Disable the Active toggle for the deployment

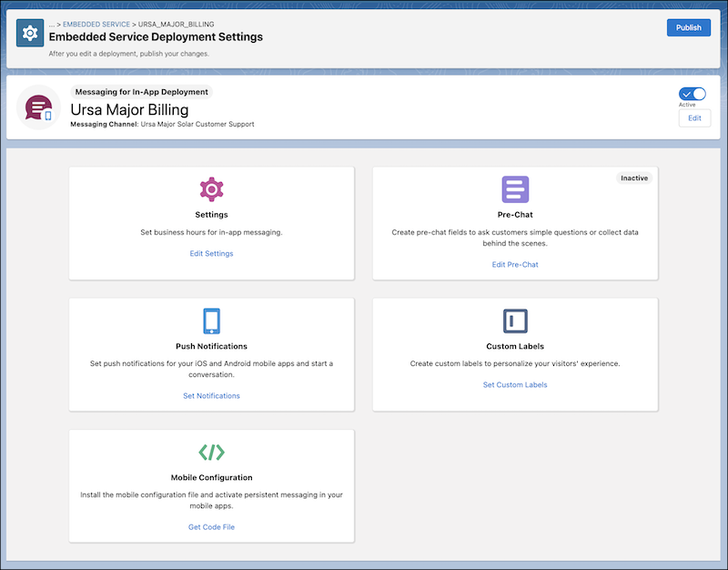(x=692, y=94)
